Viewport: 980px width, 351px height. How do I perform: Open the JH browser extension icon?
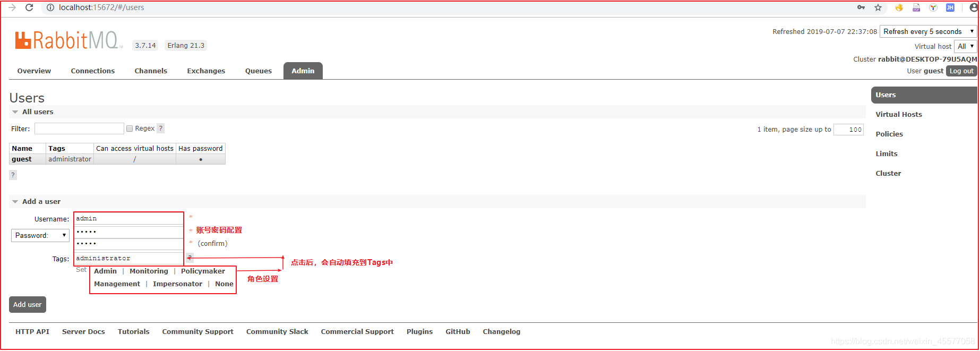pyautogui.click(x=950, y=7)
